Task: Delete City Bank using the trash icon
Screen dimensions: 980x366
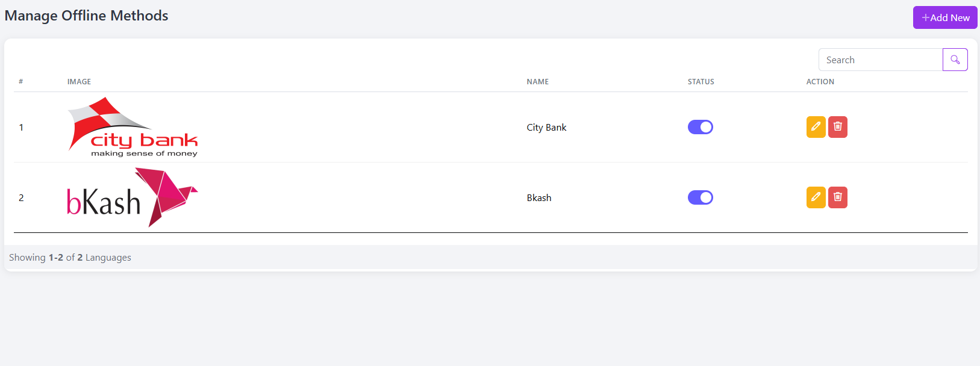Action: (x=838, y=127)
